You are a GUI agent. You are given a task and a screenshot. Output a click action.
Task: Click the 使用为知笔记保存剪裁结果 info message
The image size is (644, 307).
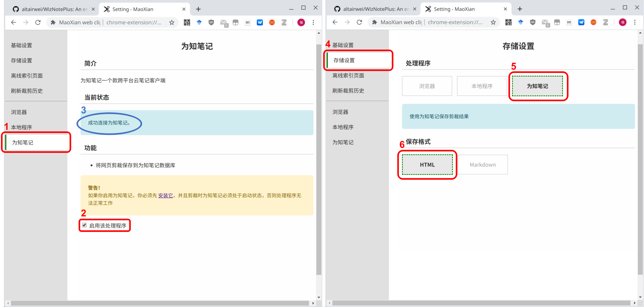click(x=439, y=116)
